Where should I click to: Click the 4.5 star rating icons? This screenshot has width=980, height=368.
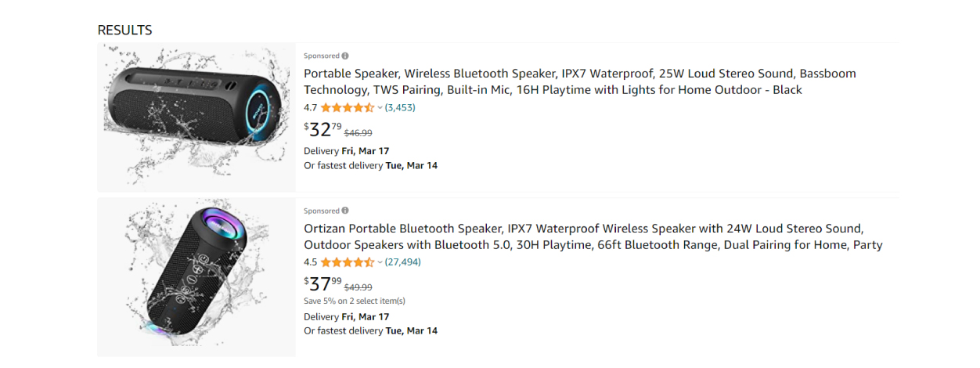347,263
